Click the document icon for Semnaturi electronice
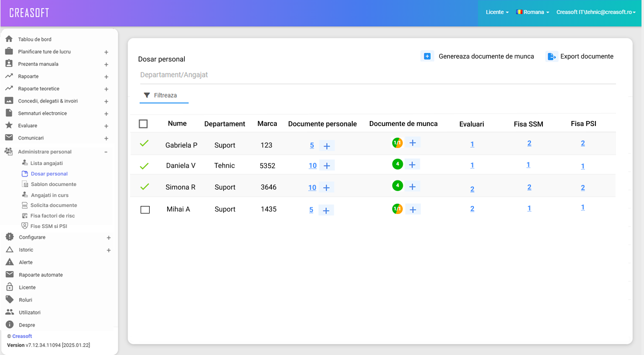This screenshot has height=355, width=644. click(x=9, y=113)
